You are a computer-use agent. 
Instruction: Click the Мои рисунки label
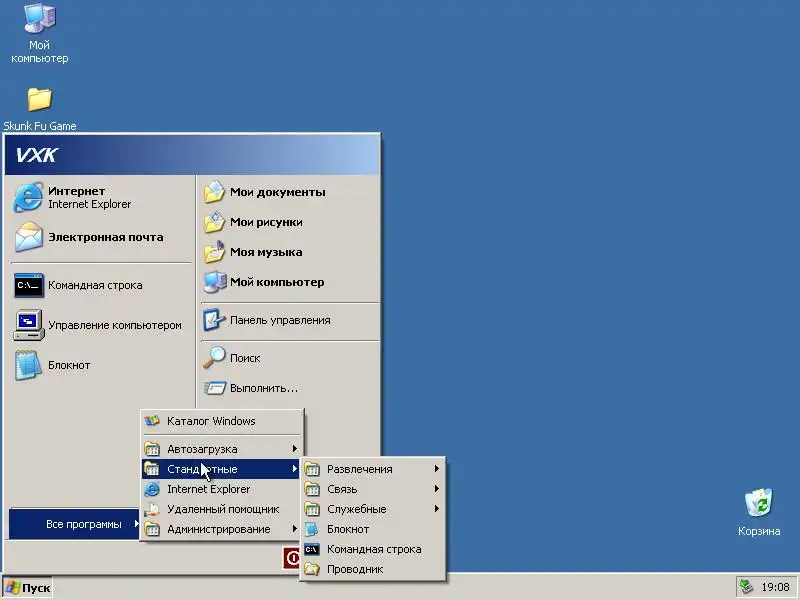tap(266, 222)
